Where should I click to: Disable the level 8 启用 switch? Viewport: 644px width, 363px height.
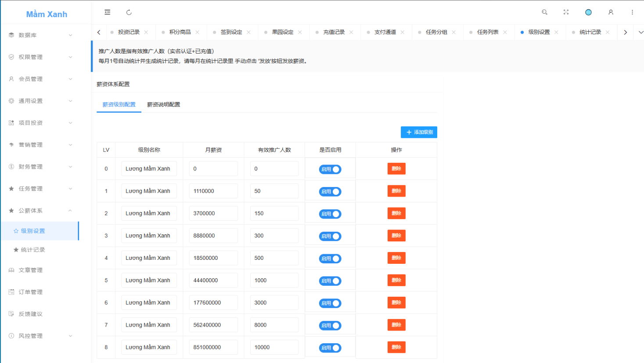pyautogui.click(x=330, y=348)
